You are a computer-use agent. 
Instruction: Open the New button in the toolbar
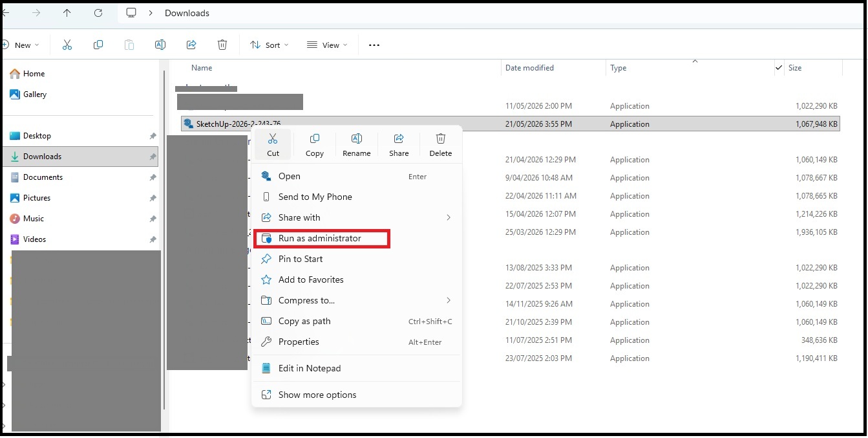21,45
